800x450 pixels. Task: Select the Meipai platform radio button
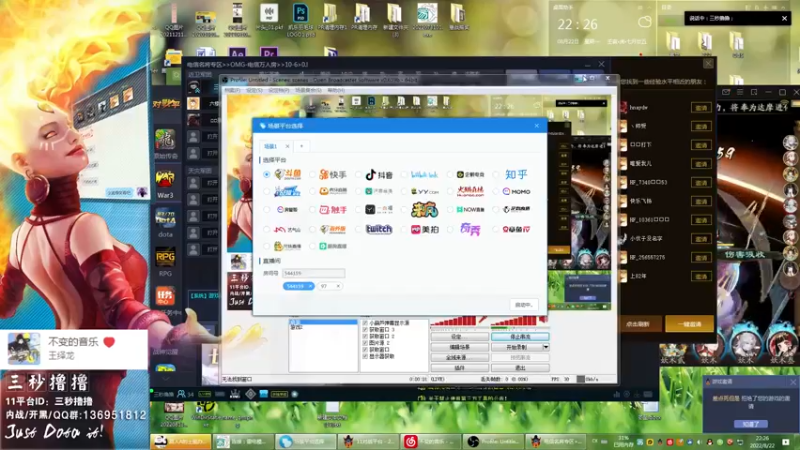click(404, 230)
